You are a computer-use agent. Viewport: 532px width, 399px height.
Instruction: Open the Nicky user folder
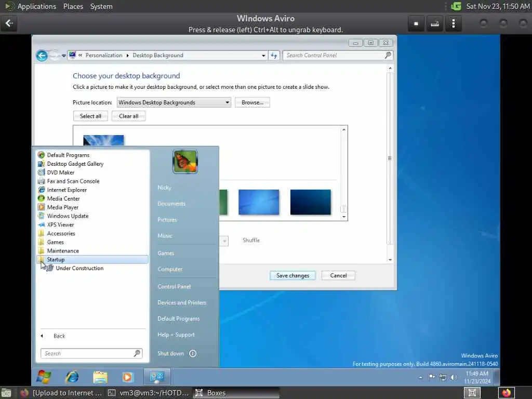tap(165, 188)
